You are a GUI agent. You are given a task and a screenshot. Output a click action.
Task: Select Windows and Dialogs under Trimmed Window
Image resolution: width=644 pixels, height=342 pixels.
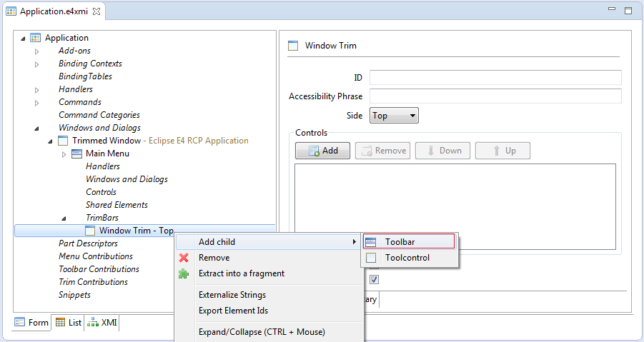click(x=127, y=179)
